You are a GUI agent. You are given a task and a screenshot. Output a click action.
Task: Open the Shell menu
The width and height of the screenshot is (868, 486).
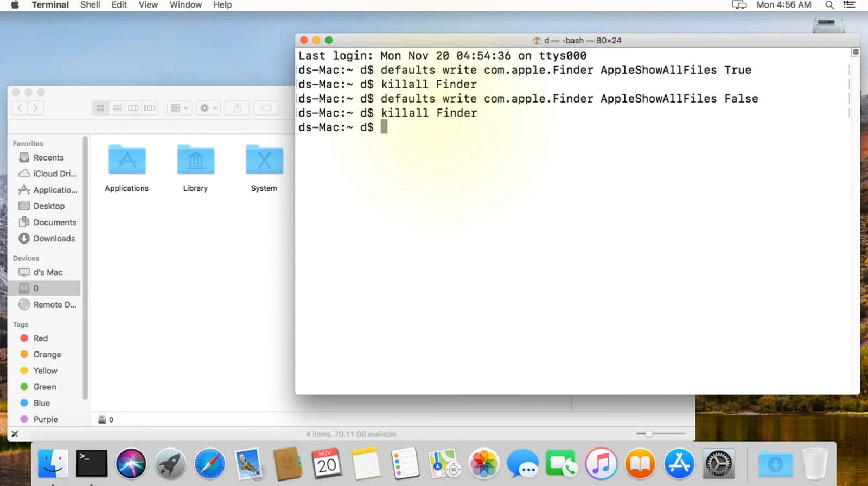click(x=90, y=5)
